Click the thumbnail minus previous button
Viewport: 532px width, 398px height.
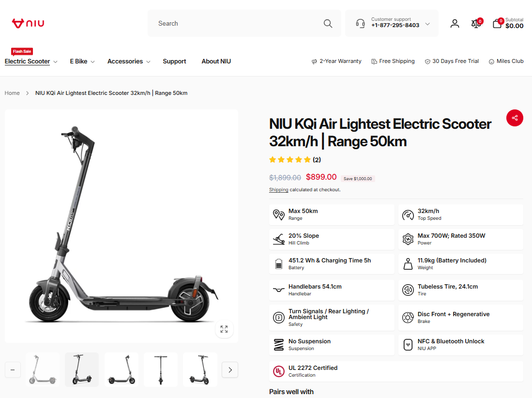click(x=13, y=370)
